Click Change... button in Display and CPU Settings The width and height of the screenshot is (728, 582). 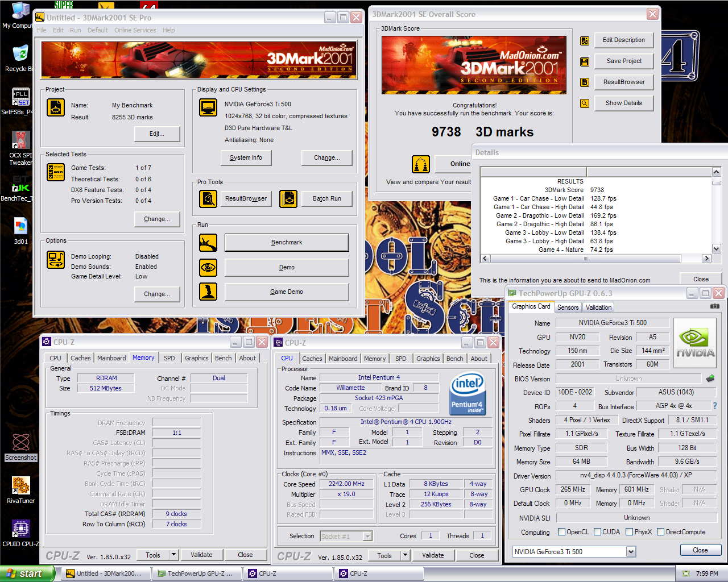point(326,157)
